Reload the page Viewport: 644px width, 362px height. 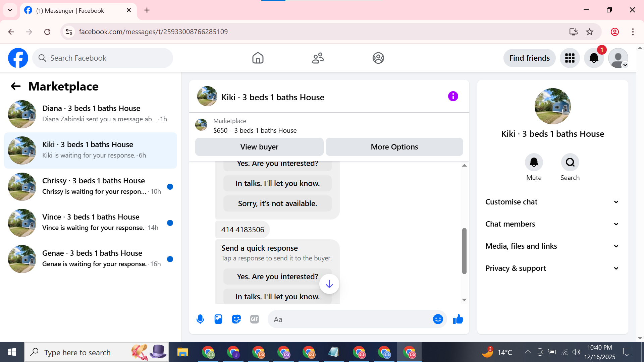pos(47,32)
